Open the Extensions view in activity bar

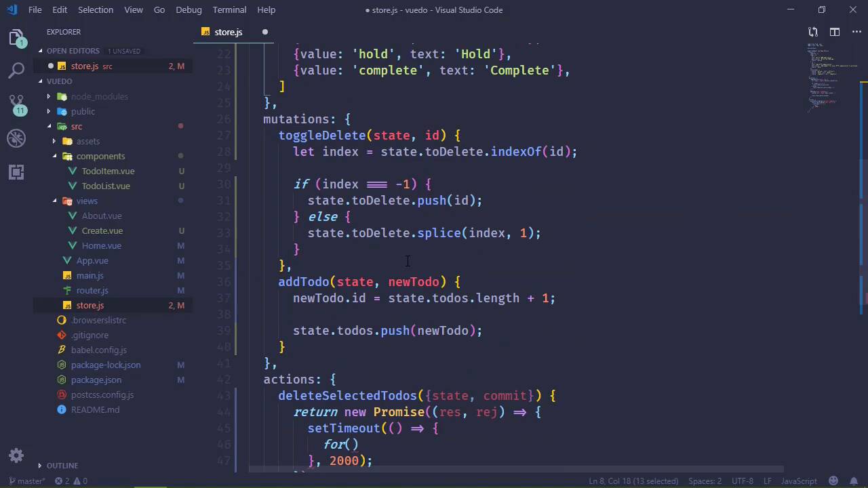(16, 172)
